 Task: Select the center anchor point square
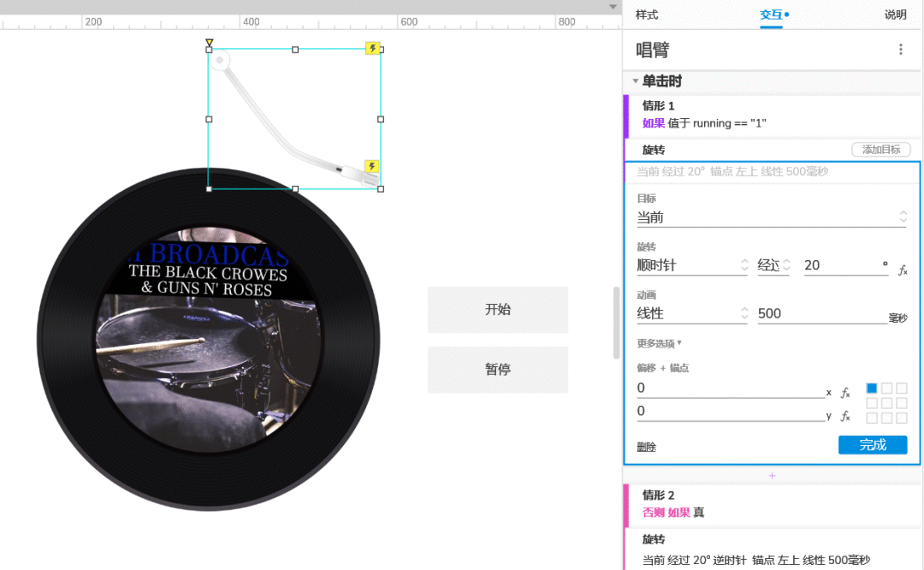coord(887,403)
